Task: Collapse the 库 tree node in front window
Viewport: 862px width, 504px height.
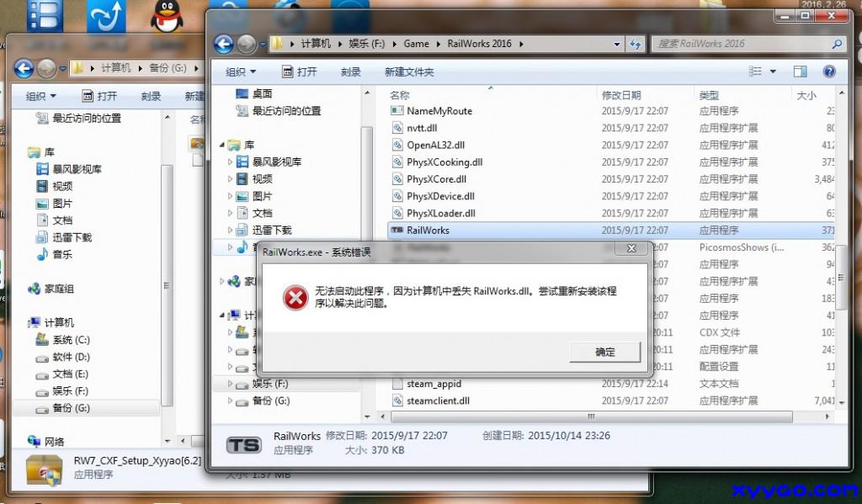Action: [x=222, y=145]
